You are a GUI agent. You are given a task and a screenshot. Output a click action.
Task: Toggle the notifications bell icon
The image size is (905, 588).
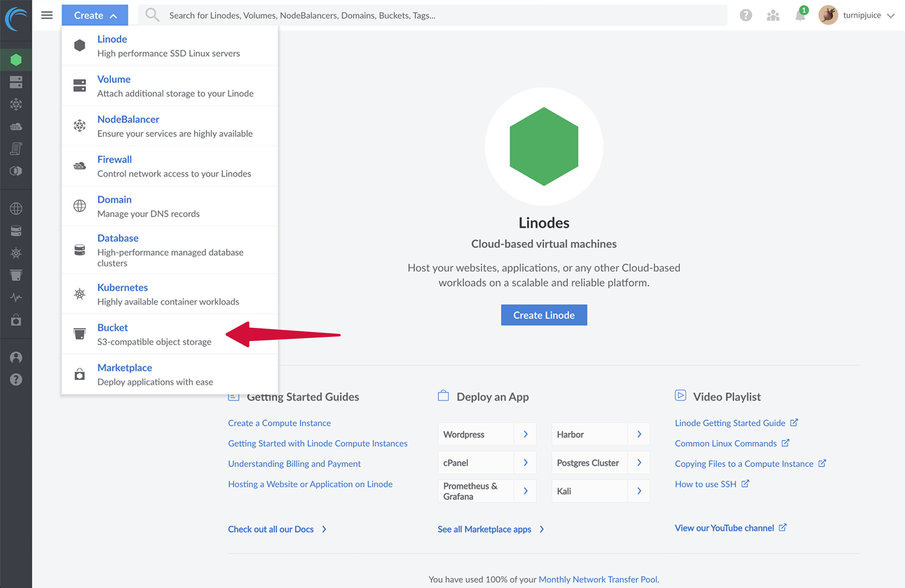800,14
